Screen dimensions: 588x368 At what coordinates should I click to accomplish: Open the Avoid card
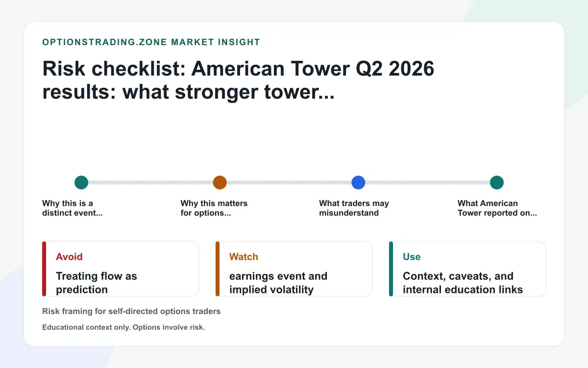[x=121, y=269]
